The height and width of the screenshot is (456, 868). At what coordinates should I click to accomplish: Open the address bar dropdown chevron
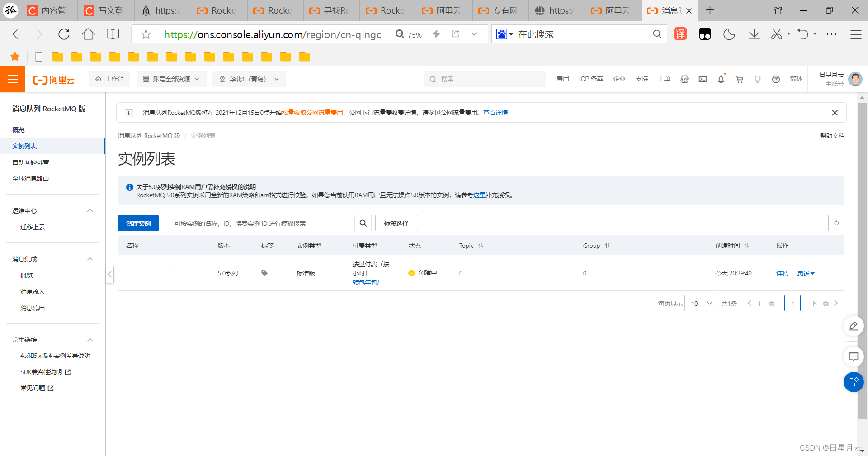pos(474,34)
